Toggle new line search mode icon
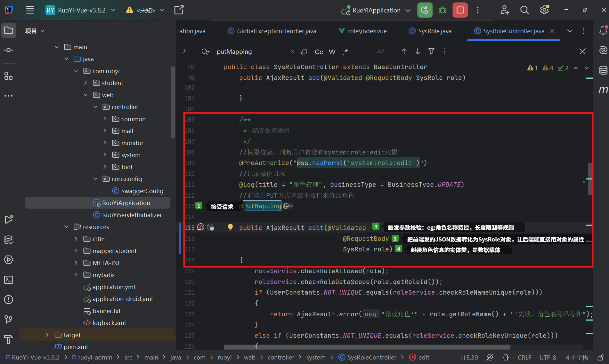Image resolution: width=609 pixels, height=364 pixels. coord(304,51)
